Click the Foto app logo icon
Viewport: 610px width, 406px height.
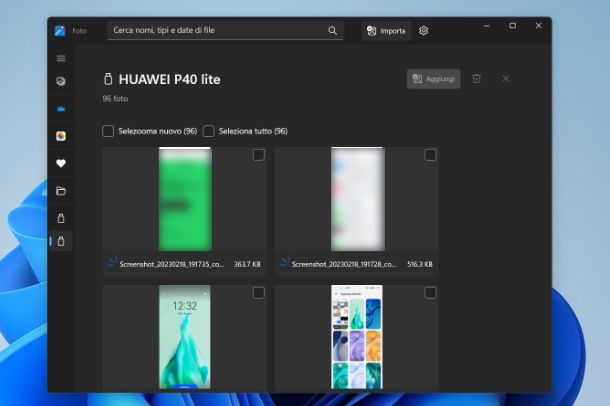(60, 30)
